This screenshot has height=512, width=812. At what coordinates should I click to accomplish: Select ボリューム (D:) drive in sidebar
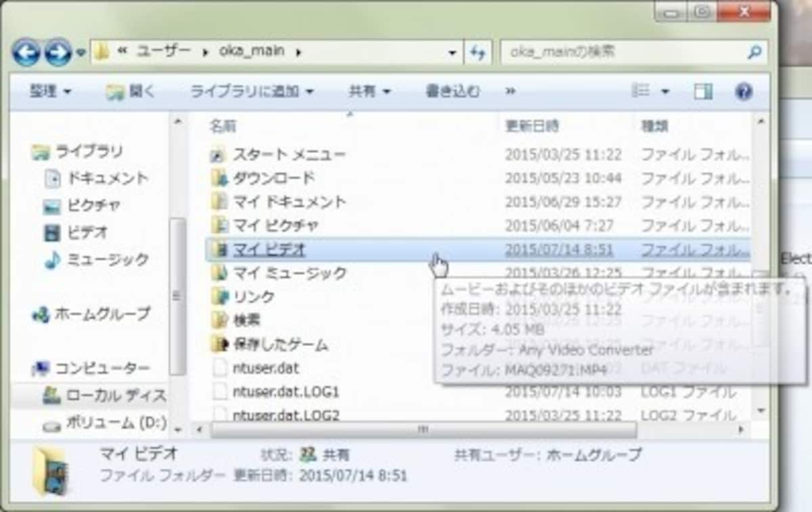point(105,423)
